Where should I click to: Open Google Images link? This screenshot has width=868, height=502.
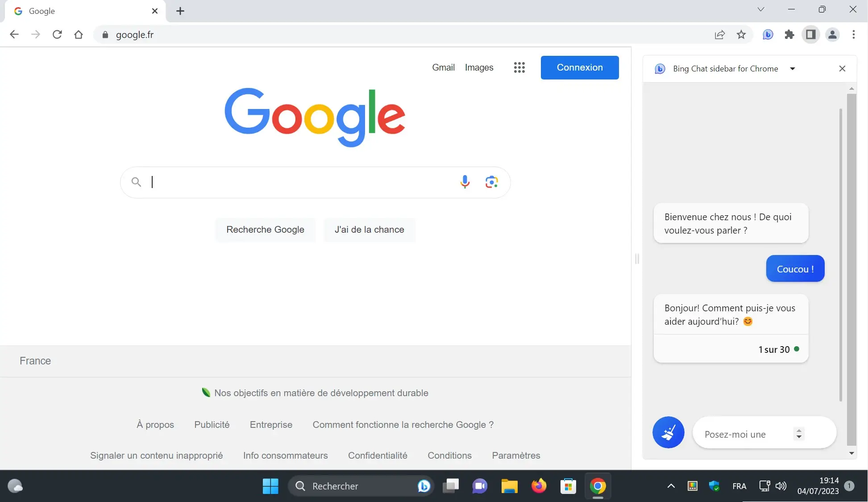click(479, 67)
